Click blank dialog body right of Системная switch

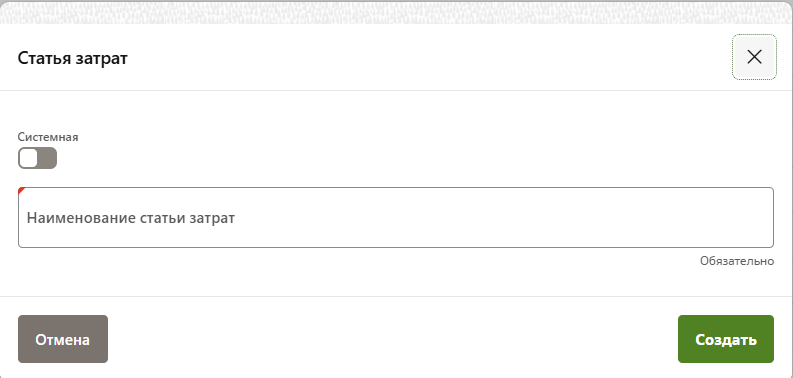coord(405,158)
